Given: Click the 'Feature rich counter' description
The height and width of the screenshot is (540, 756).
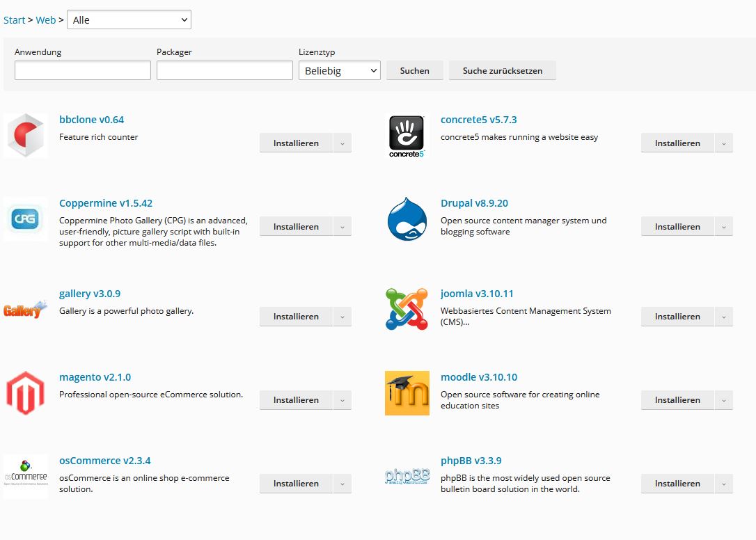Looking at the screenshot, I should tap(98, 137).
